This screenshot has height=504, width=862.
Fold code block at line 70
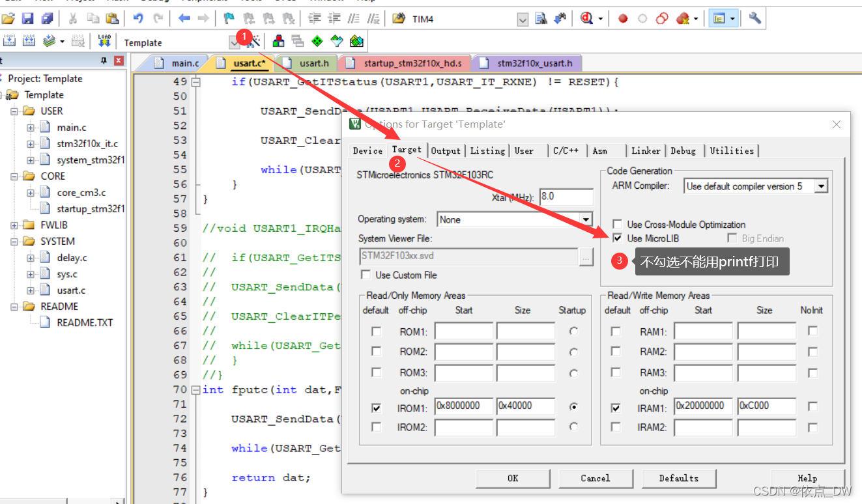(195, 390)
